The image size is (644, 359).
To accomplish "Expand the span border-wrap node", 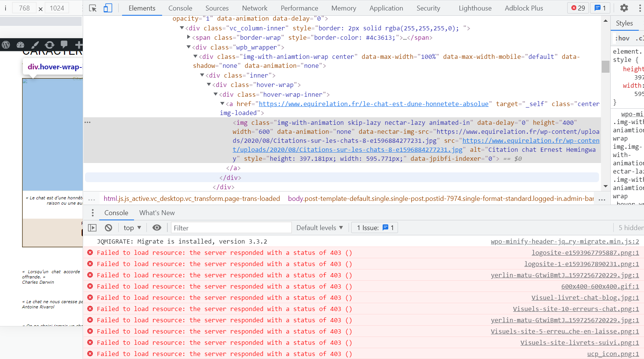I will 189,37.
